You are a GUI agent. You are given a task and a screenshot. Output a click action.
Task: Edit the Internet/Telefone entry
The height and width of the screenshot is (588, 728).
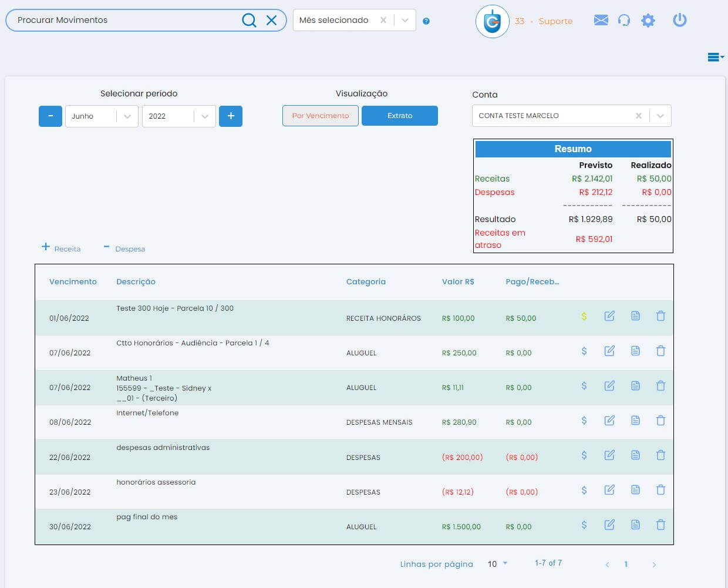[x=609, y=420]
